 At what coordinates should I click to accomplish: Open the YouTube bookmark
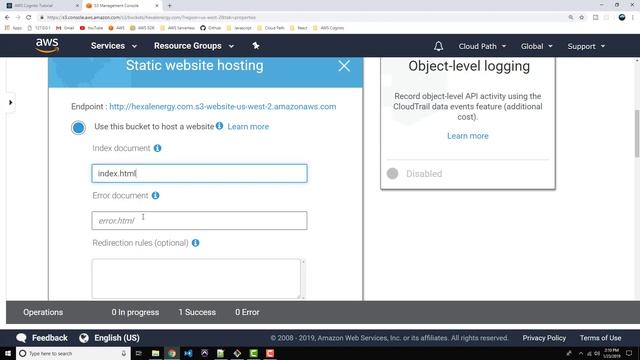point(91,28)
